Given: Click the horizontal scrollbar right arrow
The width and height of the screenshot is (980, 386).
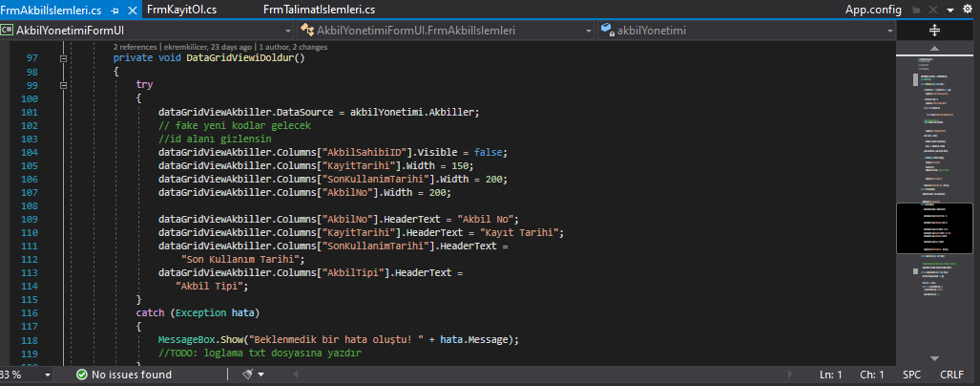Looking at the screenshot, I should tap(791, 375).
